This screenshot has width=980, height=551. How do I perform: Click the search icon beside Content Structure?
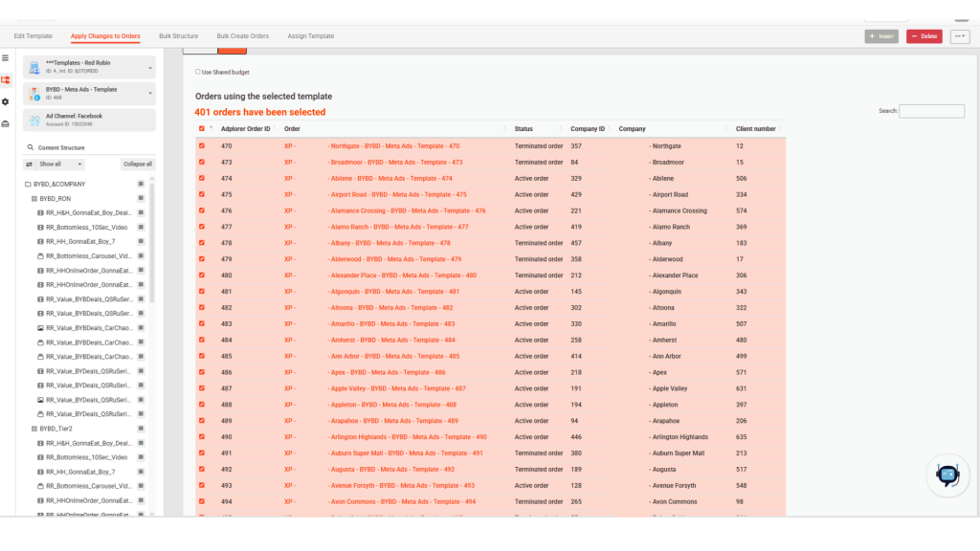pos(32,147)
